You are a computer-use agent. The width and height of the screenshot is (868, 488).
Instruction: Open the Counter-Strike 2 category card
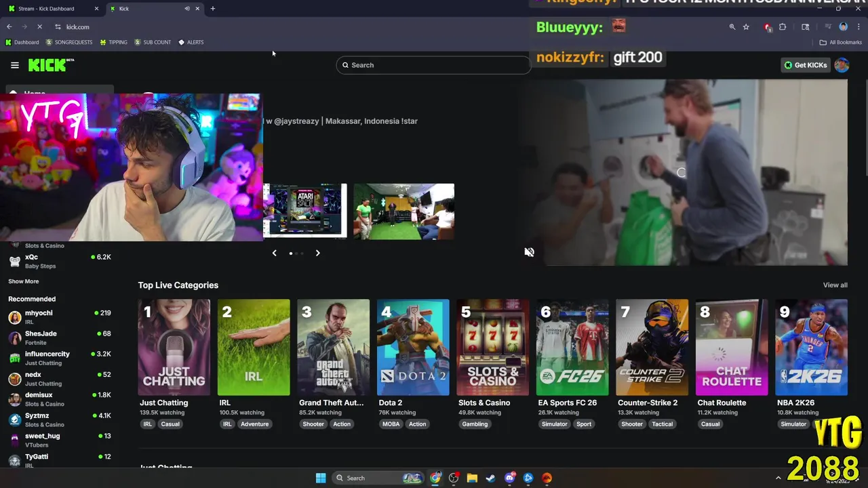click(652, 347)
